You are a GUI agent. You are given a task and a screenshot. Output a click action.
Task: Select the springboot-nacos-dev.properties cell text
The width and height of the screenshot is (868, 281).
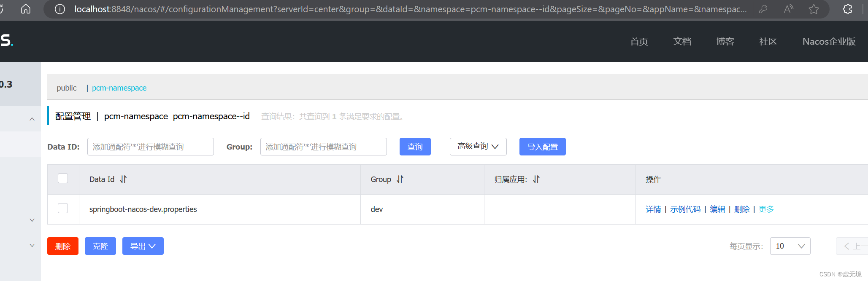(x=143, y=209)
